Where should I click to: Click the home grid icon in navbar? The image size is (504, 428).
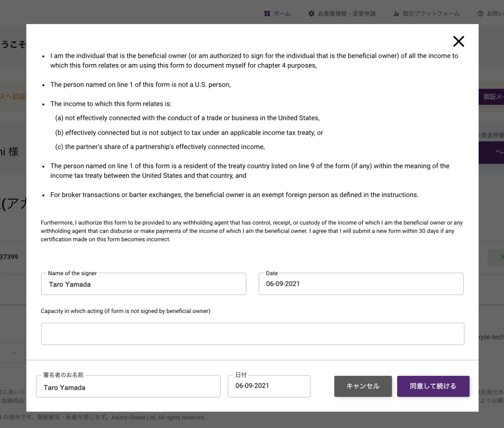pos(267,13)
